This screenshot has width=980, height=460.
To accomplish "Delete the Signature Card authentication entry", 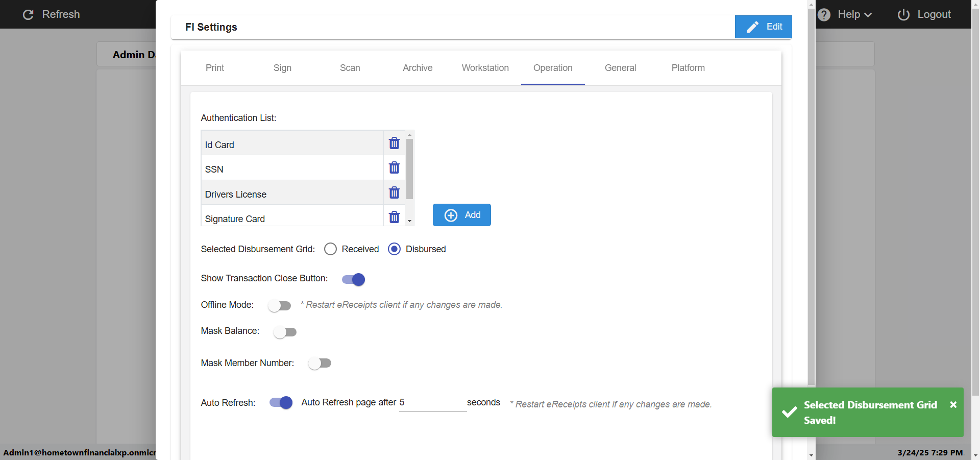I will (394, 217).
